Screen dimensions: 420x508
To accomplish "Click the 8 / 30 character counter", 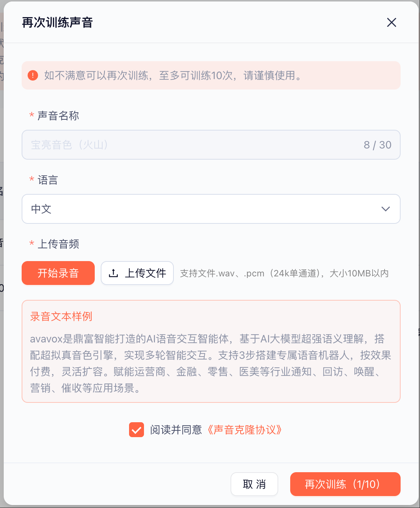I will [377, 145].
